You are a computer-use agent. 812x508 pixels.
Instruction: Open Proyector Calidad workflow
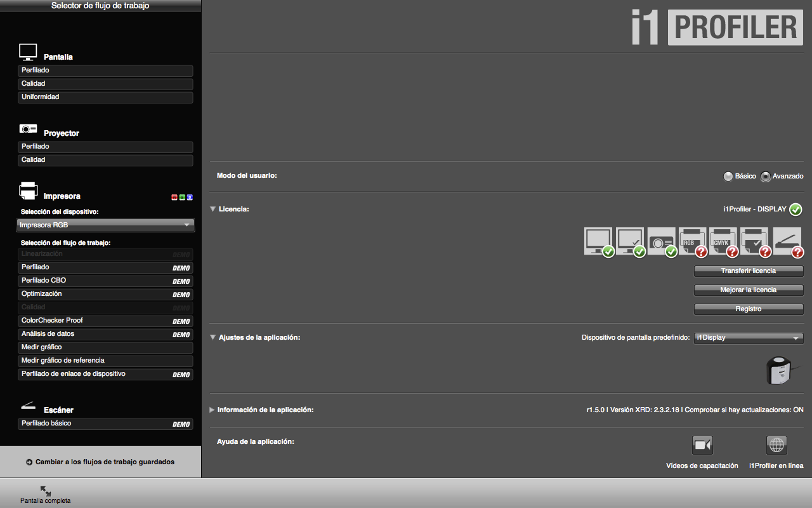tap(105, 160)
